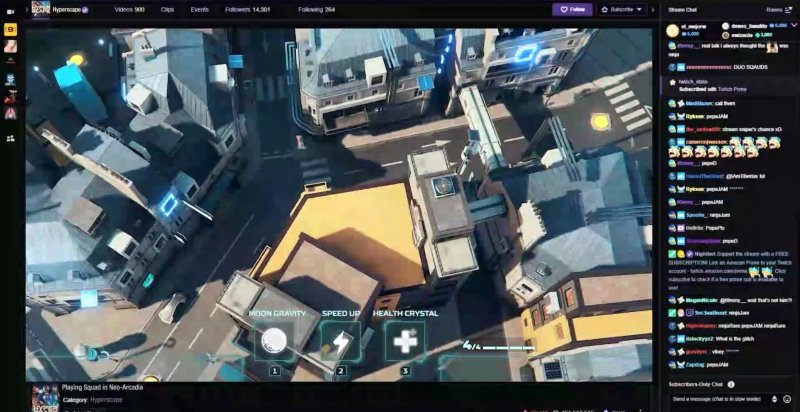Click the subscriber star icon on Subscribed with Twitch Prime
The height and width of the screenshot is (412, 800).
point(673,81)
